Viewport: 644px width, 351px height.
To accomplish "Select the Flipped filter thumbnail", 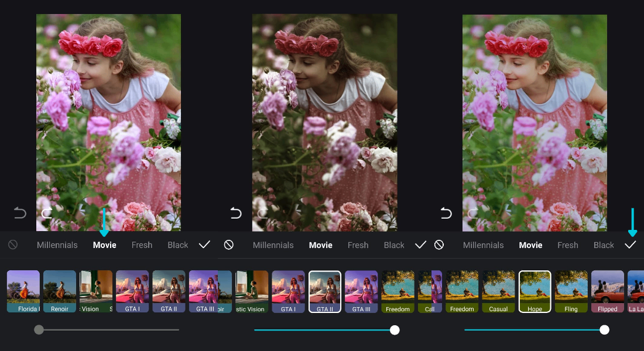I will (608, 291).
